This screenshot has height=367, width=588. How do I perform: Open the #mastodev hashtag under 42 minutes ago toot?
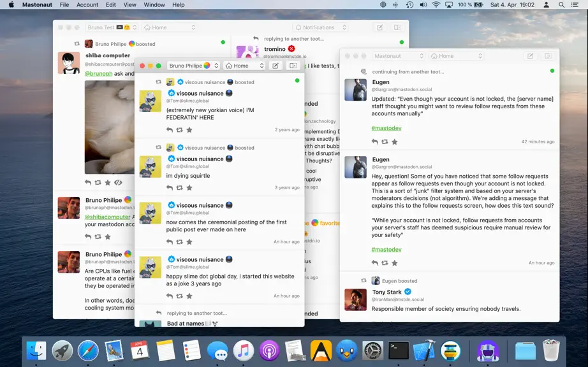pos(386,128)
